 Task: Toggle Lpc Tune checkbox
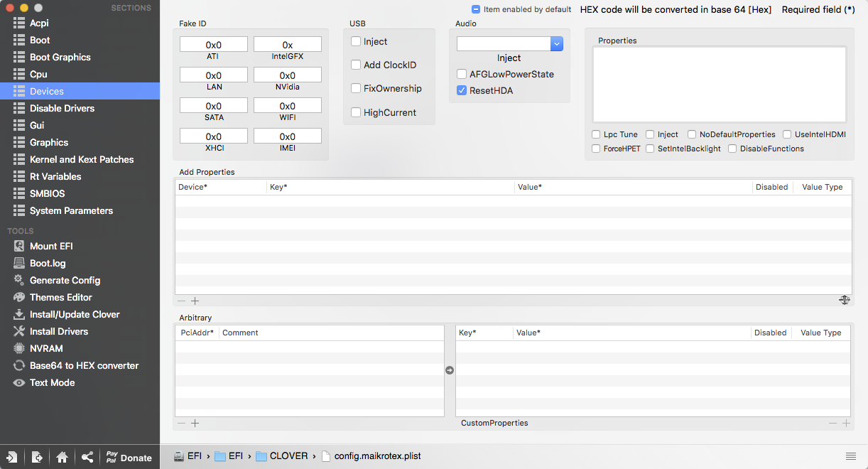(596, 134)
